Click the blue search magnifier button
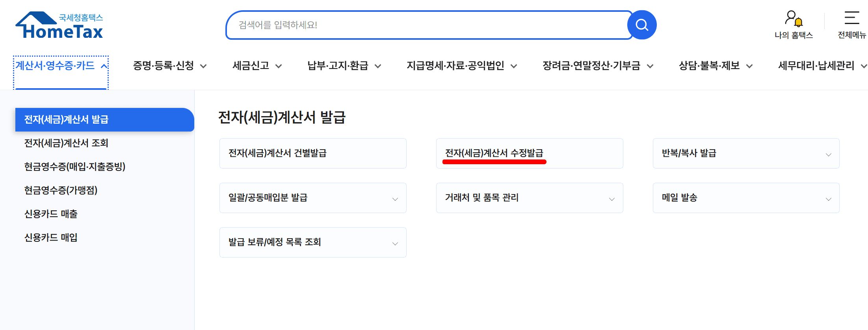This screenshot has width=868, height=330. [x=642, y=25]
